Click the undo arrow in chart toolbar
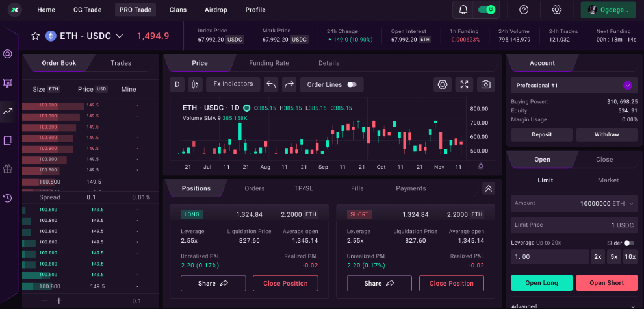The width and height of the screenshot is (644, 309). [271, 84]
